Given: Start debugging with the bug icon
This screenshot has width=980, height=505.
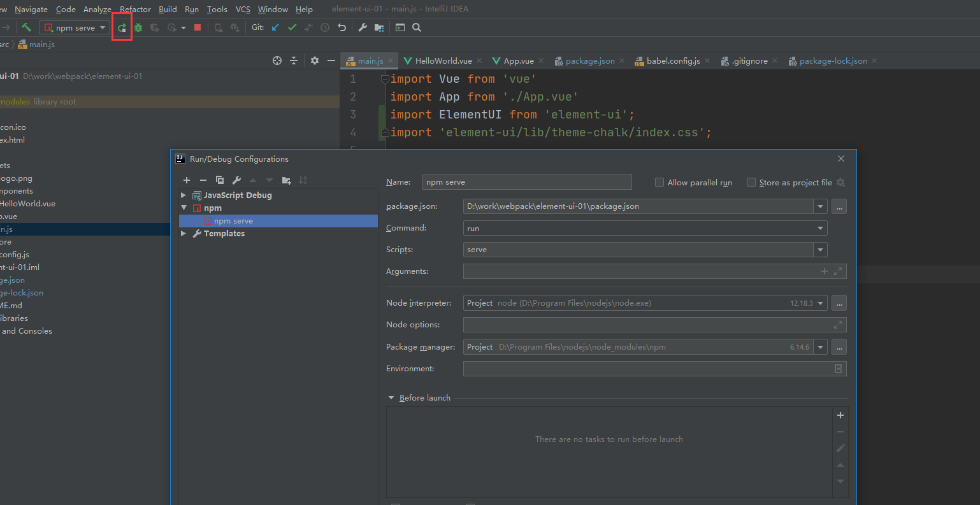Looking at the screenshot, I should (x=138, y=27).
